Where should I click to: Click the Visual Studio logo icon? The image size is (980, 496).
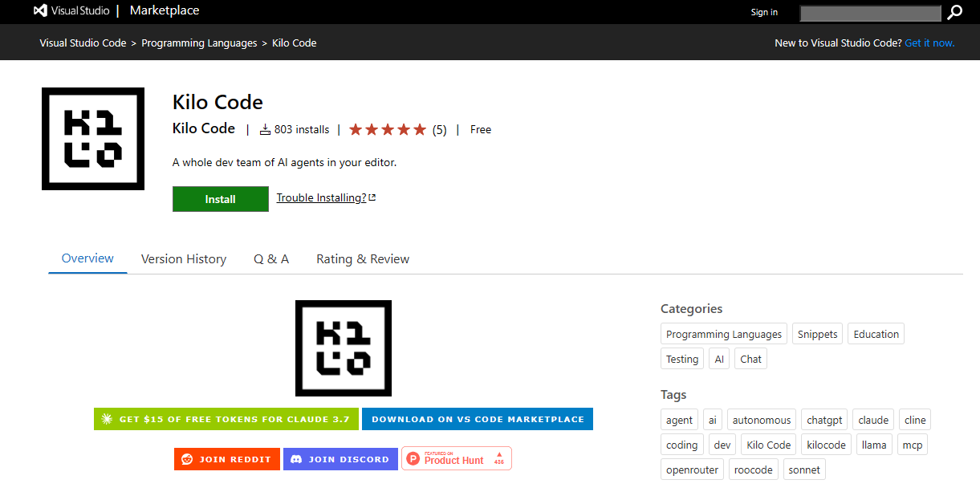point(41,11)
